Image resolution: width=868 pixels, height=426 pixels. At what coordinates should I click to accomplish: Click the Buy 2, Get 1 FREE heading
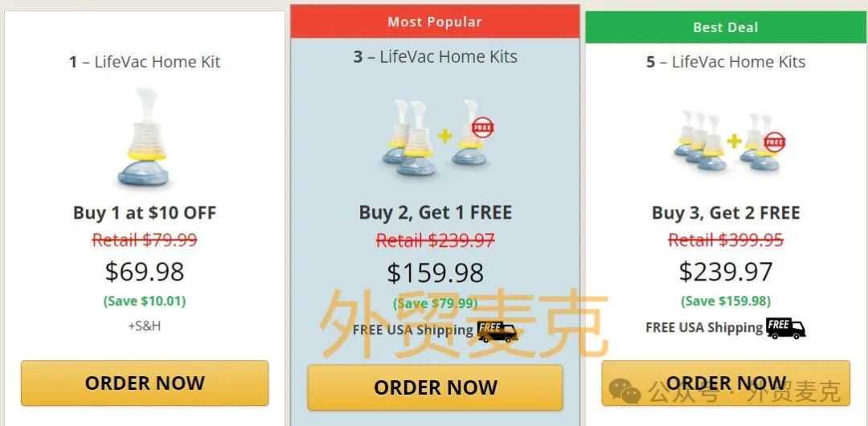(x=435, y=213)
